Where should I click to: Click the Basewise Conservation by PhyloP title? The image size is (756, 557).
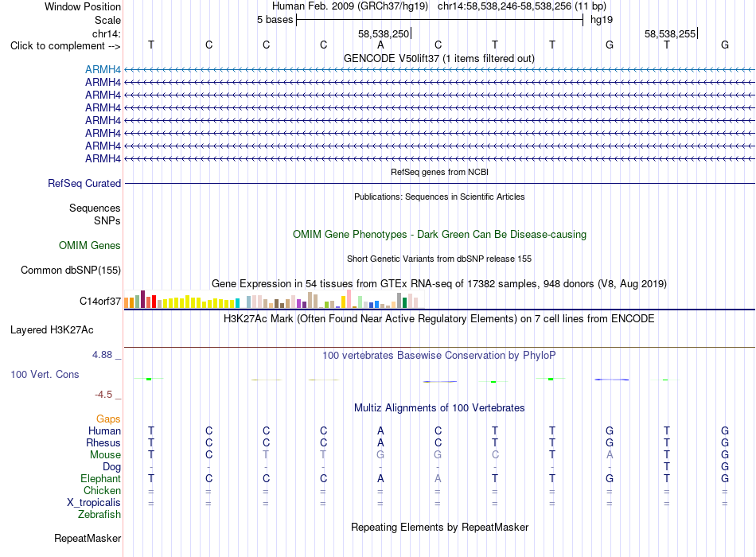click(x=439, y=356)
